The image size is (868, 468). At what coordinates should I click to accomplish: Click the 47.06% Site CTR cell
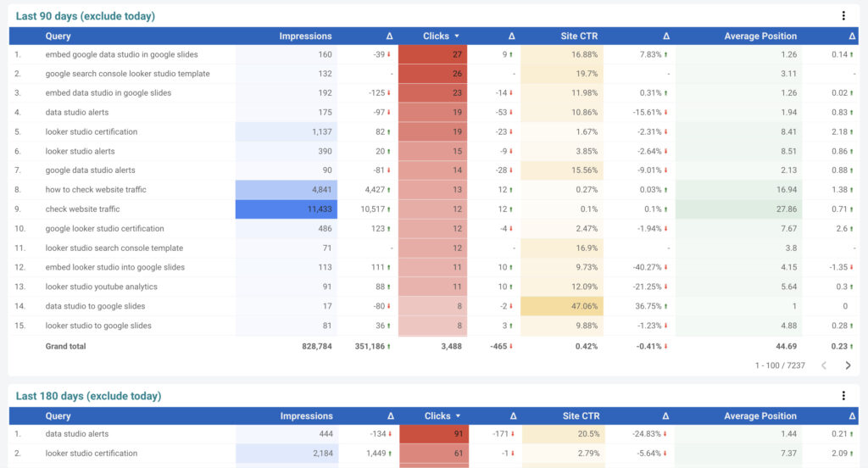pyautogui.click(x=562, y=306)
